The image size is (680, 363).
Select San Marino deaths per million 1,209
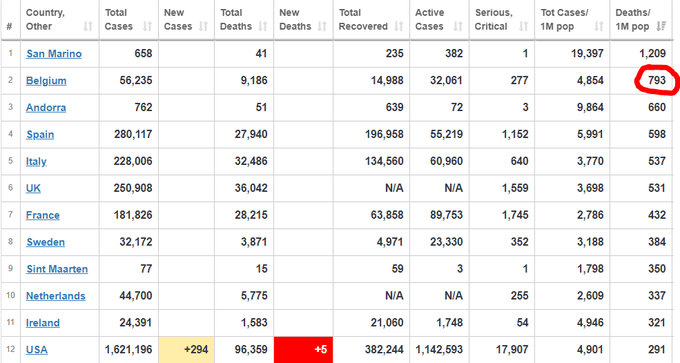(652, 53)
